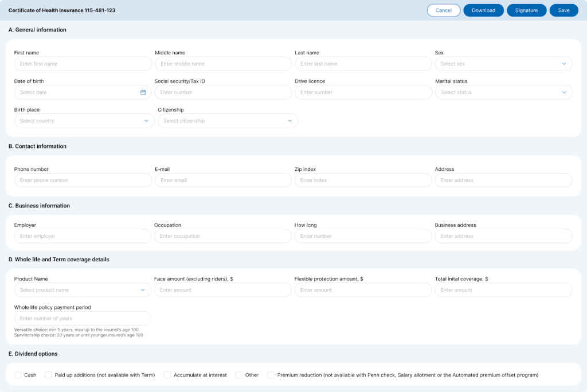Expand the Product Name dropdown

tap(83, 290)
